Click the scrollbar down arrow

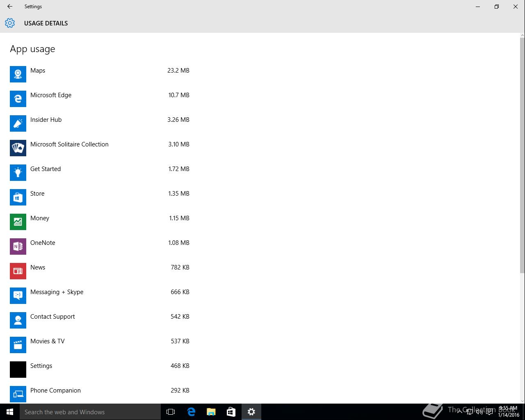(x=522, y=401)
